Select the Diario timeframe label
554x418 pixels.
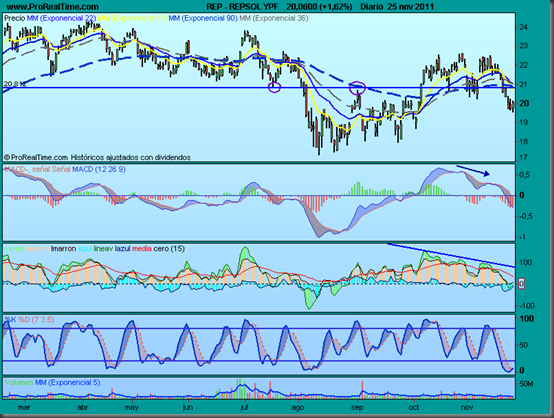[x=372, y=6]
